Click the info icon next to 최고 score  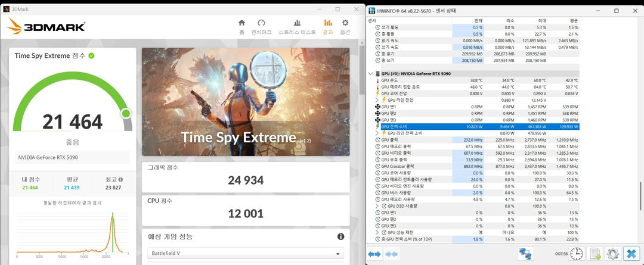point(120,179)
